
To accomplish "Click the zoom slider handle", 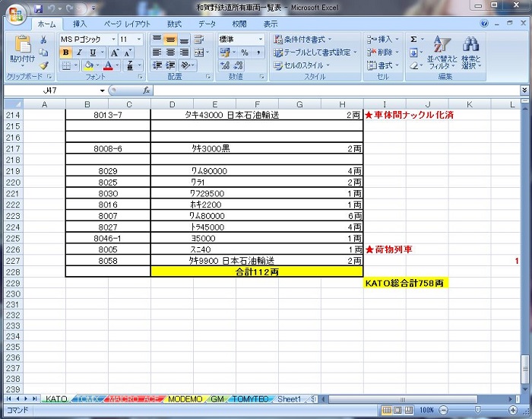I will 478,410.
